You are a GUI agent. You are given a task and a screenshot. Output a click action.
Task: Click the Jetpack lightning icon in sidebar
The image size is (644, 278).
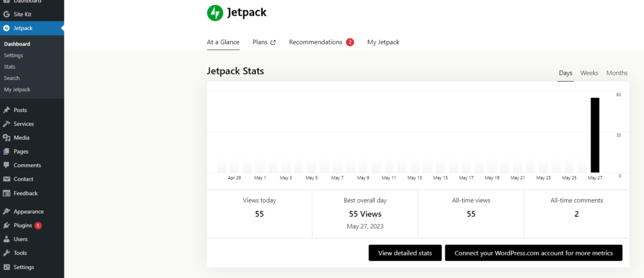coord(6,28)
